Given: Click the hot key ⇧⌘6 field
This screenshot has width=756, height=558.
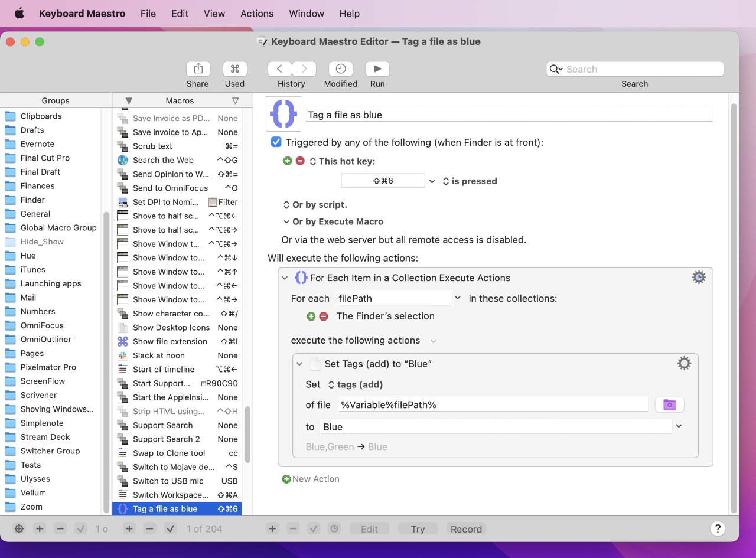Looking at the screenshot, I should pos(383,181).
